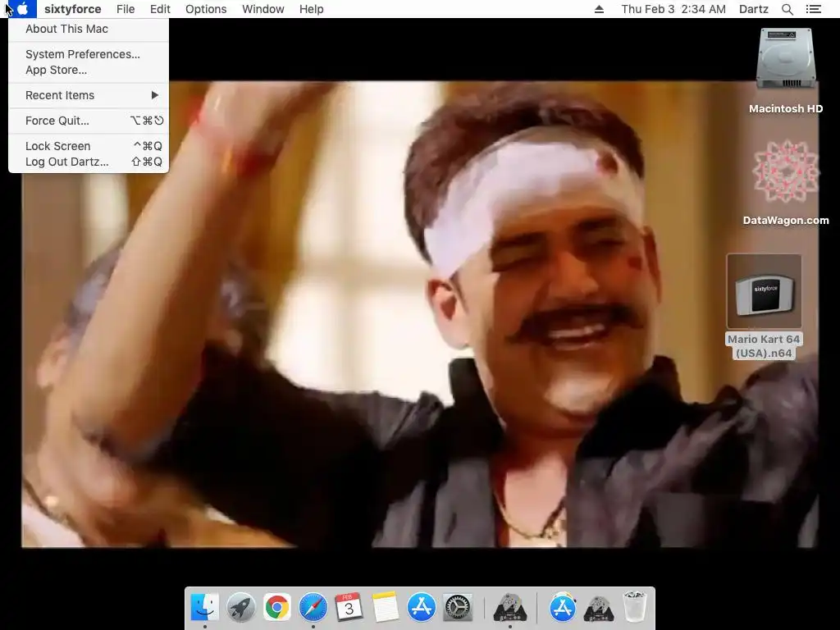Screen dimensions: 840x630
Task: Open the yellow Notes app in Dock
Action: pos(386,608)
